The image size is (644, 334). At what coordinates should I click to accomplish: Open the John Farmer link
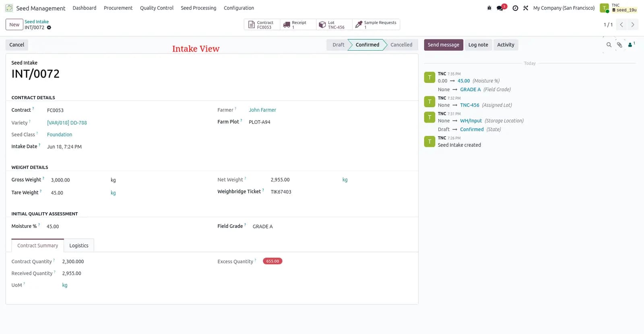pos(262,110)
